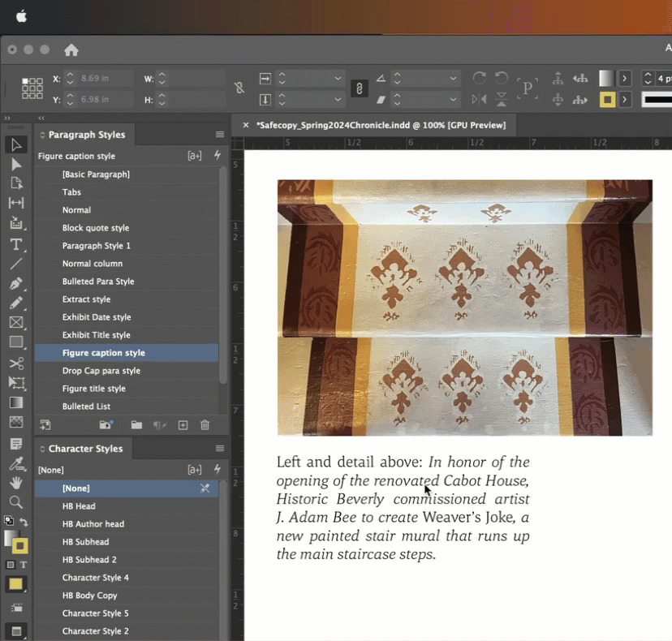
Task: Select the Note tool
Action: pos(16,444)
